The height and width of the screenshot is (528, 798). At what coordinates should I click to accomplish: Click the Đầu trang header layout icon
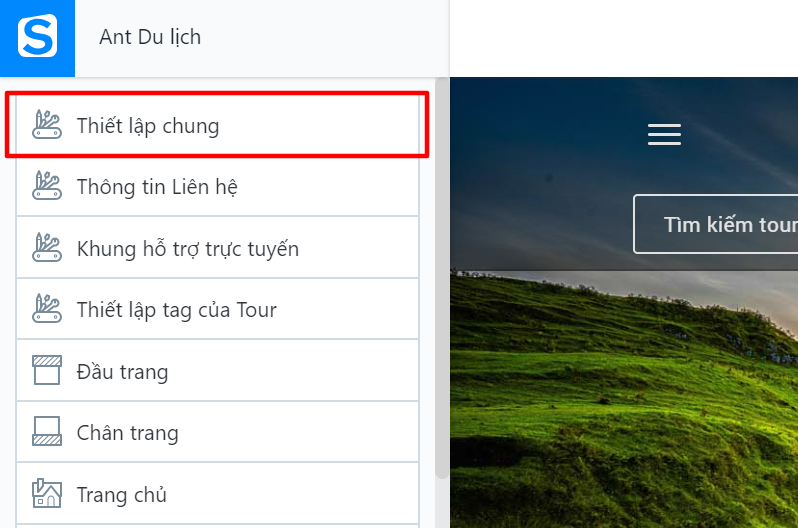point(47,371)
